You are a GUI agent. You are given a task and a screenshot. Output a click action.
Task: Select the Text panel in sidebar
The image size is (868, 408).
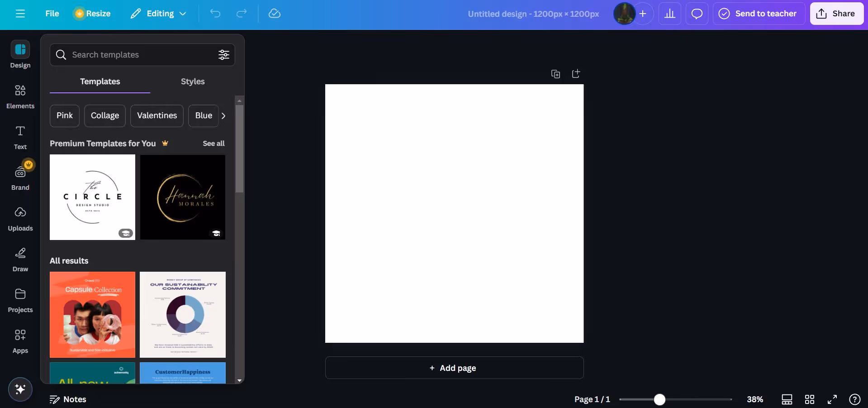(x=20, y=137)
